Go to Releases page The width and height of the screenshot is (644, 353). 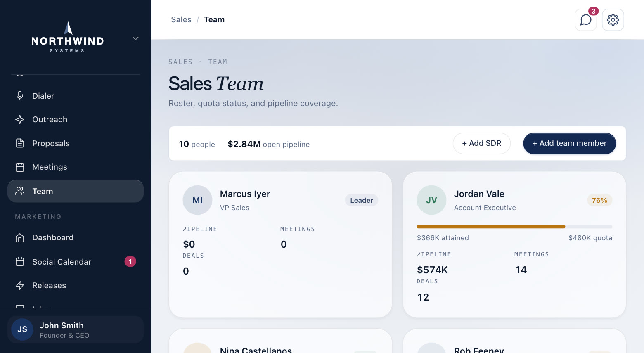click(76, 285)
